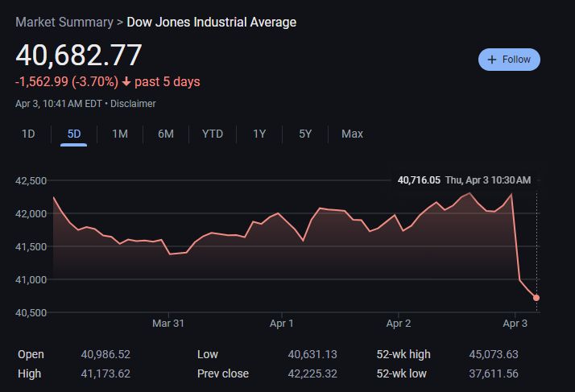Click the plus icon in Follow button

coord(492,60)
